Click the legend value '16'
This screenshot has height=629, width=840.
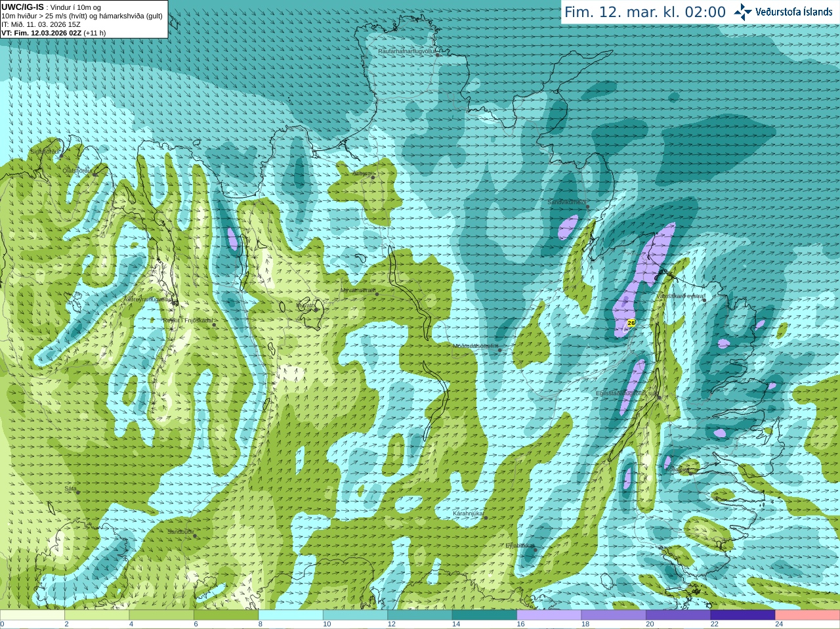point(520,624)
